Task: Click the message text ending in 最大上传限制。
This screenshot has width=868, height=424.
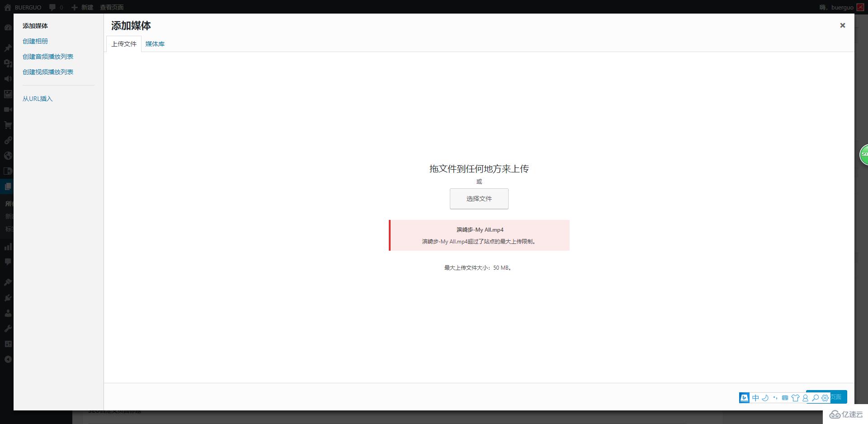Action: pos(480,242)
